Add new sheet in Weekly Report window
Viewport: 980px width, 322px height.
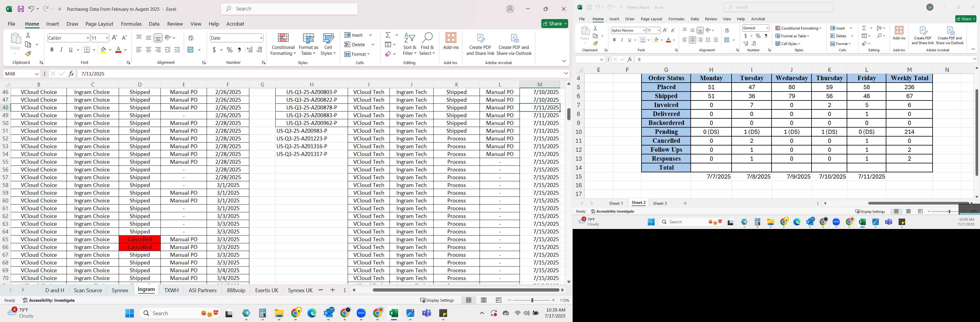(x=685, y=203)
